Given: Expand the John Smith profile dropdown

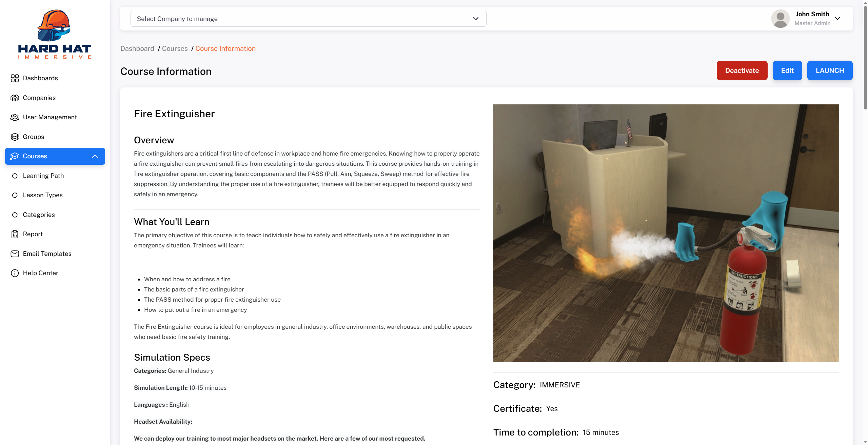Looking at the screenshot, I should pos(837,19).
